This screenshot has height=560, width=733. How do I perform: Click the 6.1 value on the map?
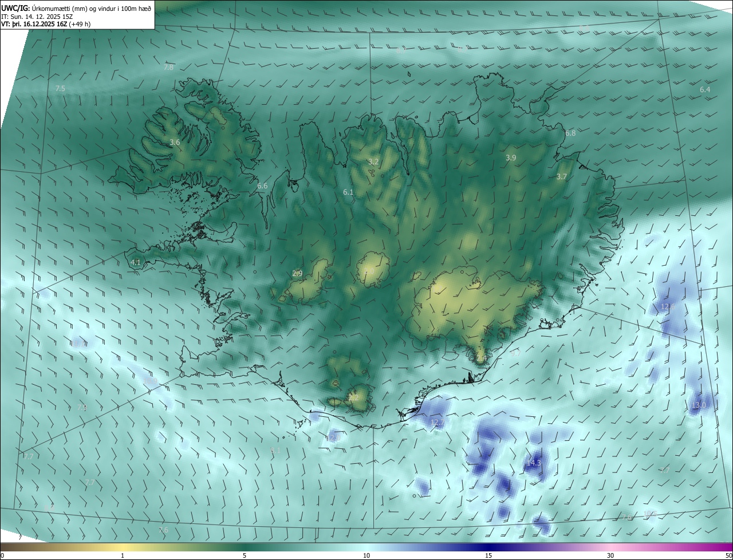[x=348, y=192]
